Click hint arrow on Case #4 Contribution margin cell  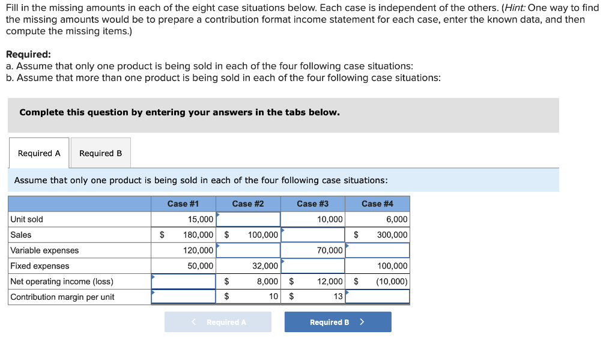tap(347, 293)
